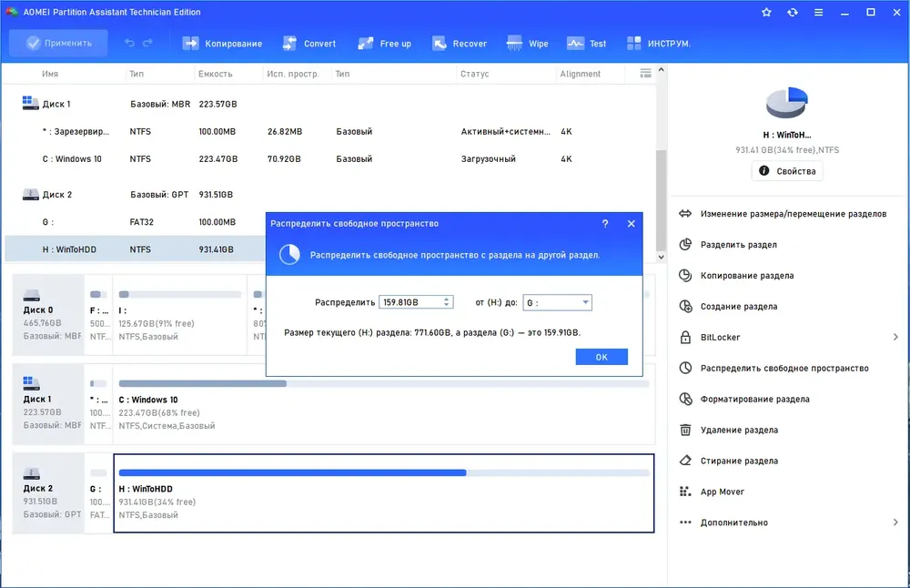Click the H : WinToHDD partition block
The height and width of the screenshot is (588, 910).
[384, 492]
